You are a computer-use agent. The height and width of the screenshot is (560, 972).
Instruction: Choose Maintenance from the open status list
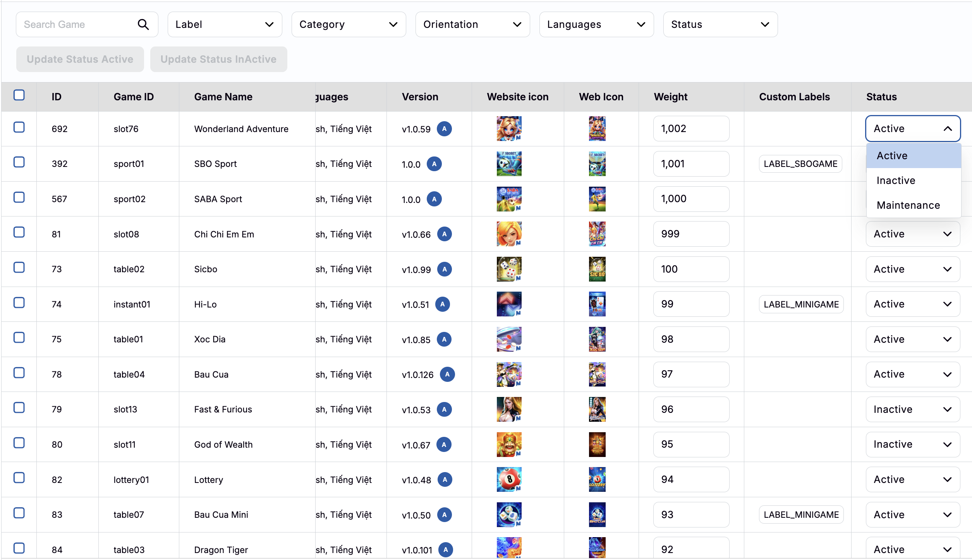(908, 205)
